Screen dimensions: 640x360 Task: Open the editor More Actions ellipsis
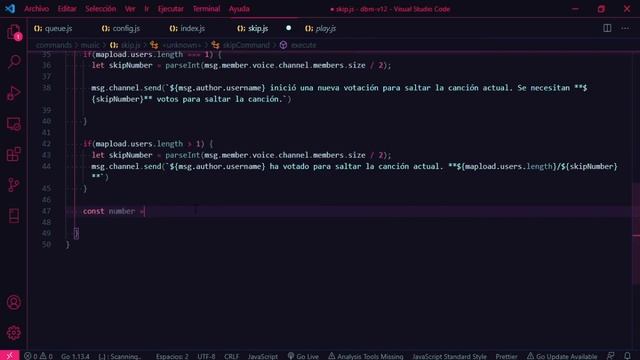click(x=625, y=28)
